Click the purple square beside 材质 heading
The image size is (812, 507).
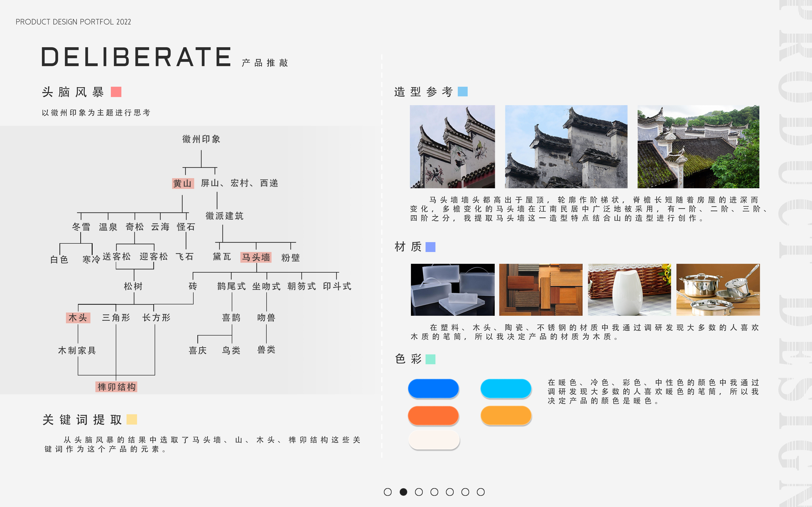pos(430,247)
